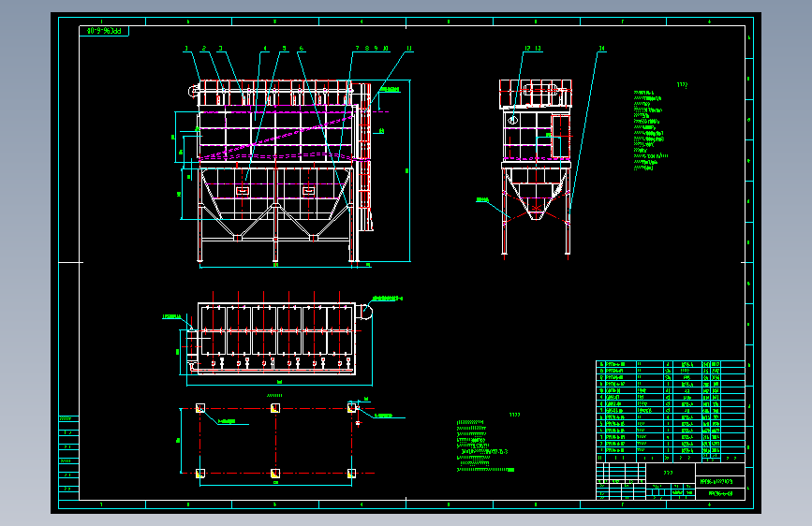812x526 pixels.
Task: Select the bottom-middle column footing in foundation plan
Action: click(275, 474)
